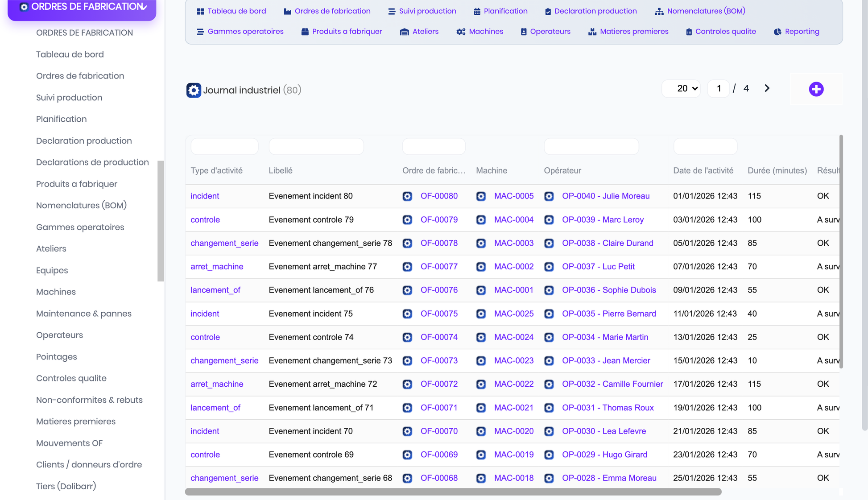The image size is (868, 500).
Task: Click the page number field showing 1
Action: point(718,88)
